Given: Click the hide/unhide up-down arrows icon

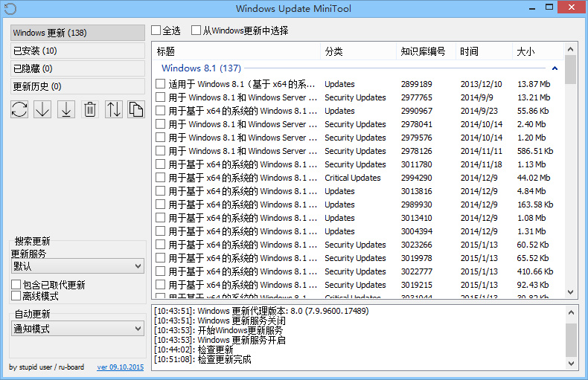Looking at the screenshot, I should point(113,109).
